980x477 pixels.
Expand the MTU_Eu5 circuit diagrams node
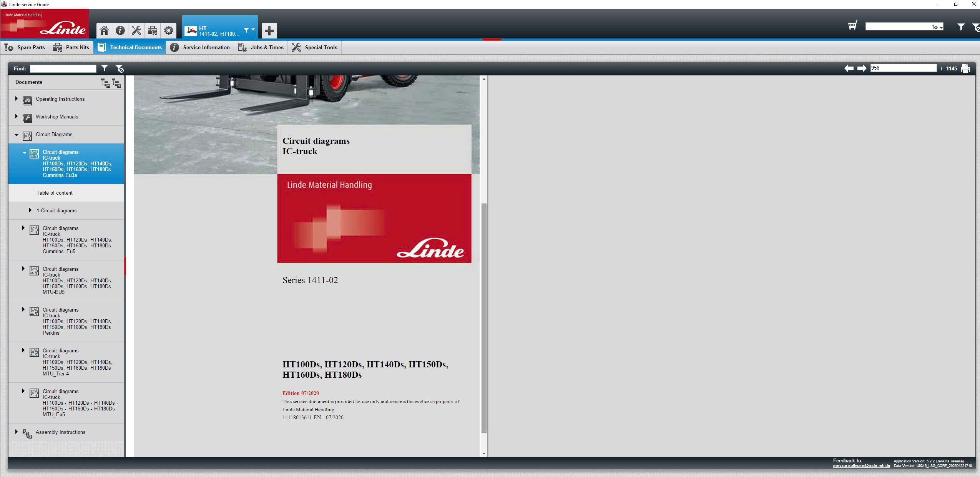click(x=23, y=391)
